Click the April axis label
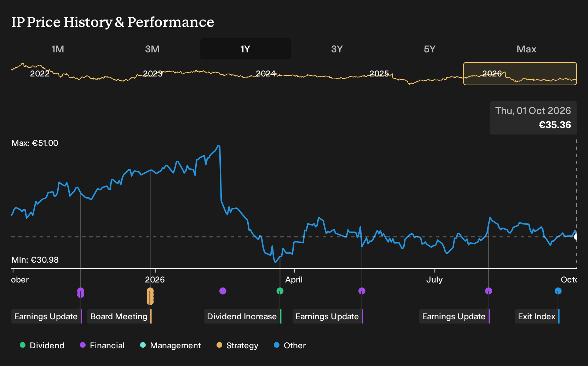The height and width of the screenshot is (366, 588). 294,280
